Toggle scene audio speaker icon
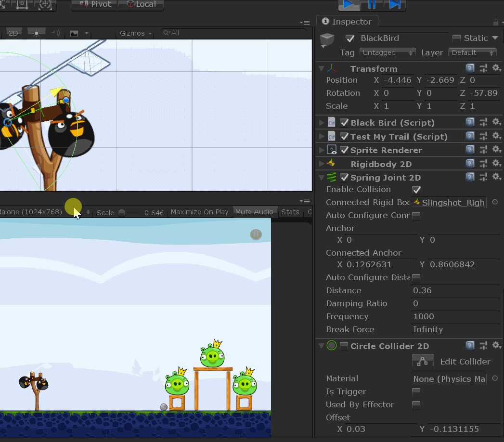Image resolution: width=504 pixels, height=442 pixels. (56, 33)
